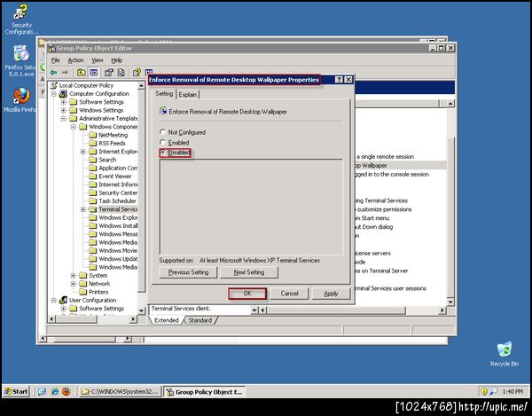Collapse the Windows Components node
Image resolution: width=532 pixels, height=416 pixels.
point(74,127)
